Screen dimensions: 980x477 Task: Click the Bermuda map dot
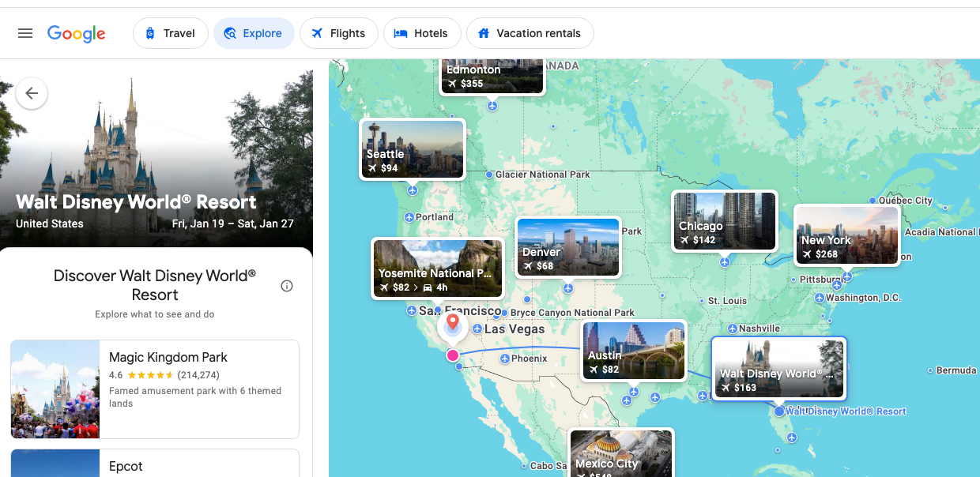coord(930,370)
